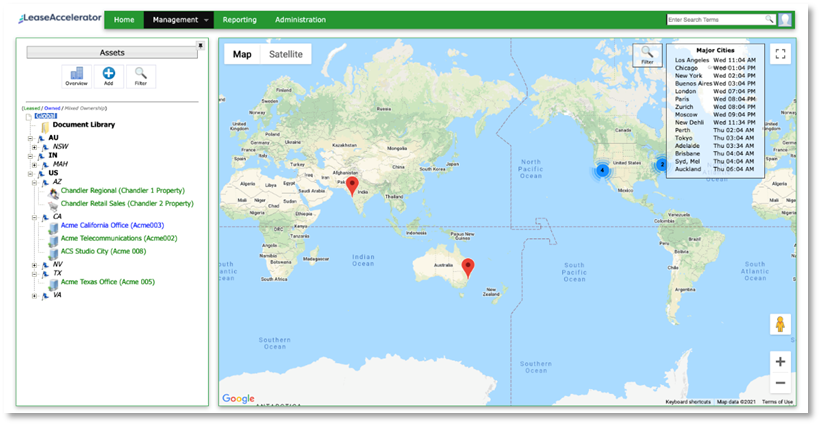Select the NSW tree label
820x425 pixels.
pos(61,147)
